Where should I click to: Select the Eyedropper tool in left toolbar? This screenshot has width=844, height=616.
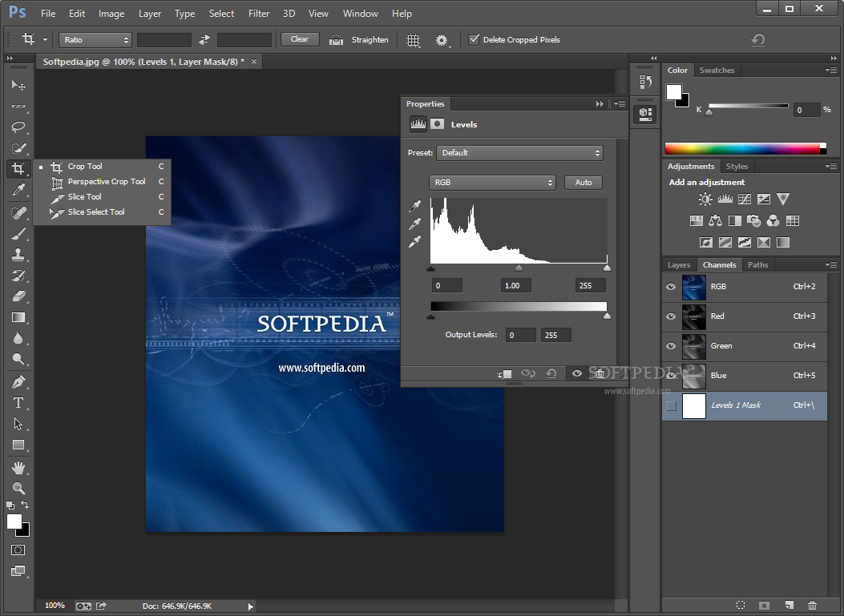coord(18,189)
